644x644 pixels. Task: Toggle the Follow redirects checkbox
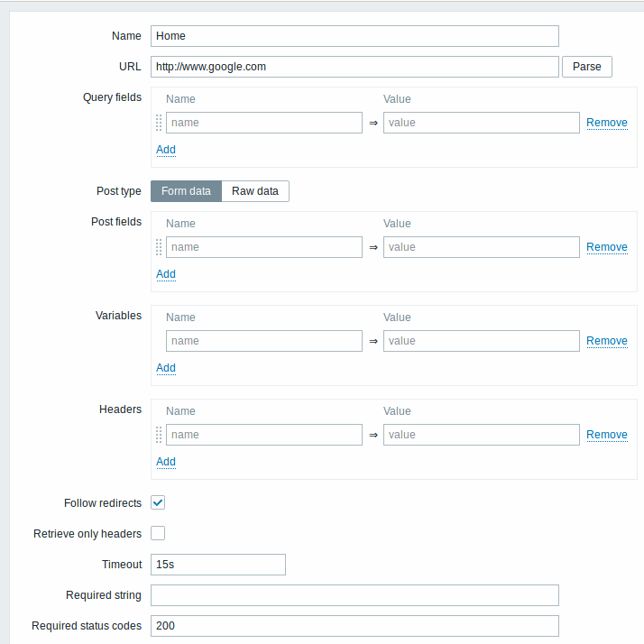[x=158, y=502]
